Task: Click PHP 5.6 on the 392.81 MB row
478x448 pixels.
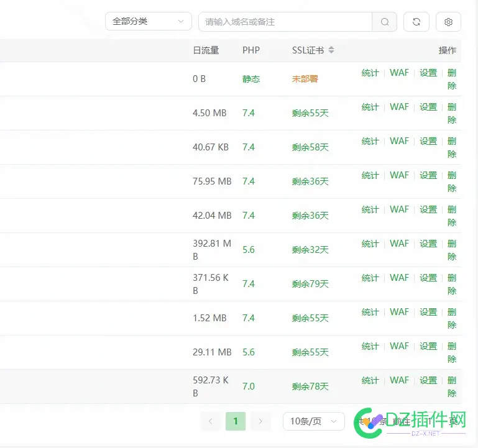Action: click(249, 250)
